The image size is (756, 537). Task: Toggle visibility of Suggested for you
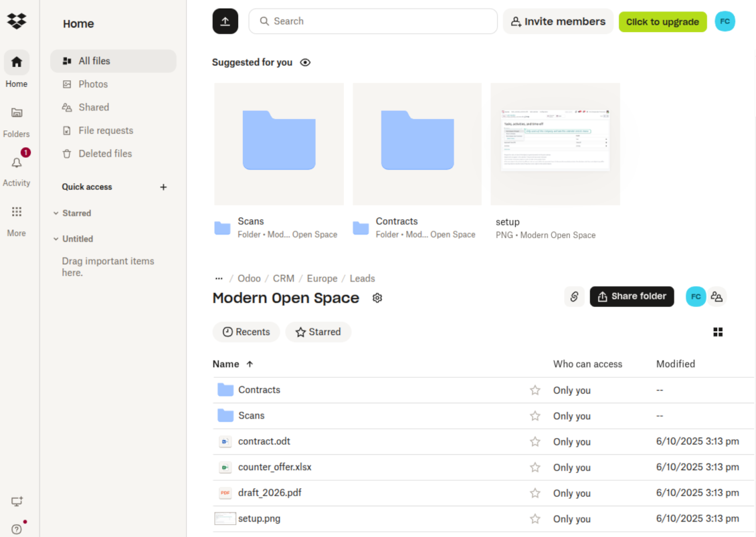point(305,62)
